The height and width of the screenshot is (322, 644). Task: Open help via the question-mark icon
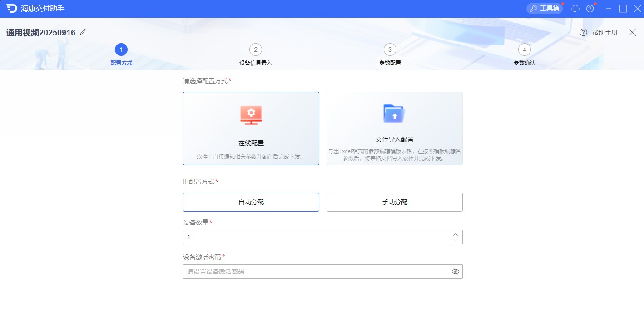tap(590, 8)
